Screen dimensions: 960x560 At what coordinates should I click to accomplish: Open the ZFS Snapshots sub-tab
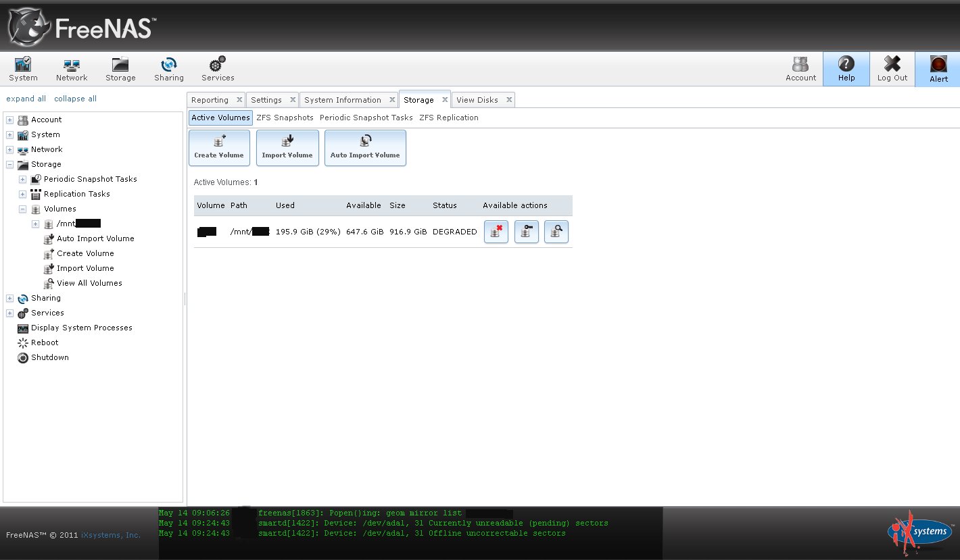pos(285,118)
